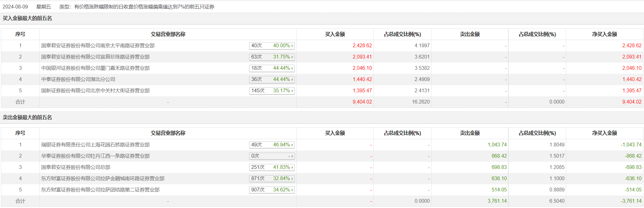Open 国泰君安证券股份有限公司总部 link
The height and width of the screenshot is (208, 644).
pyautogui.click(x=76, y=167)
